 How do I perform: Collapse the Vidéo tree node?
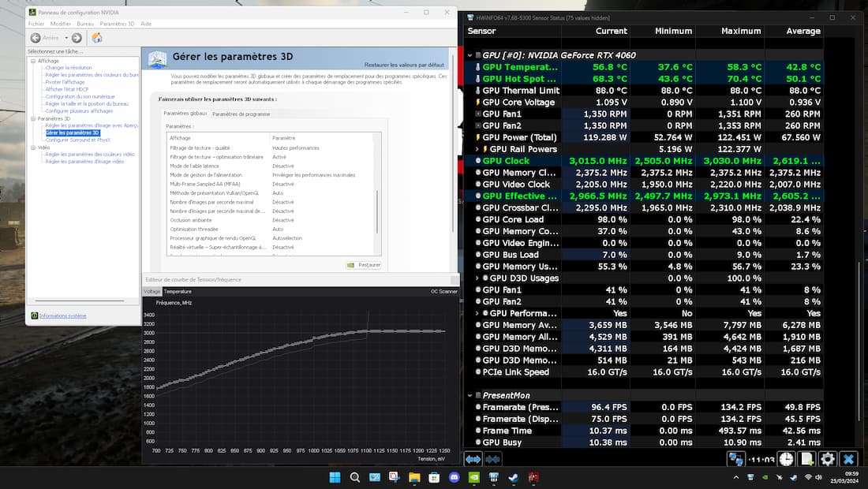click(33, 147)
